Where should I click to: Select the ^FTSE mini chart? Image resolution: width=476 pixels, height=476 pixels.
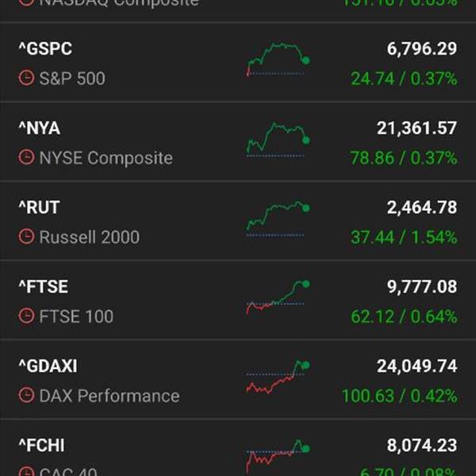pos(277,298)
